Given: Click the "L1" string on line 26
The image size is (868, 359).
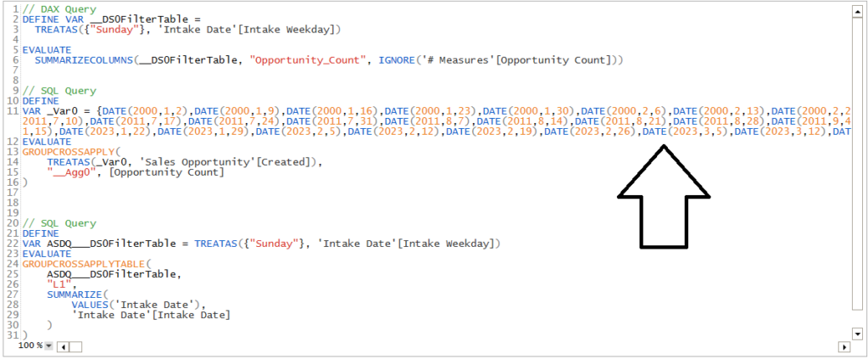Looking at the screenshot, I should point(58,284).
